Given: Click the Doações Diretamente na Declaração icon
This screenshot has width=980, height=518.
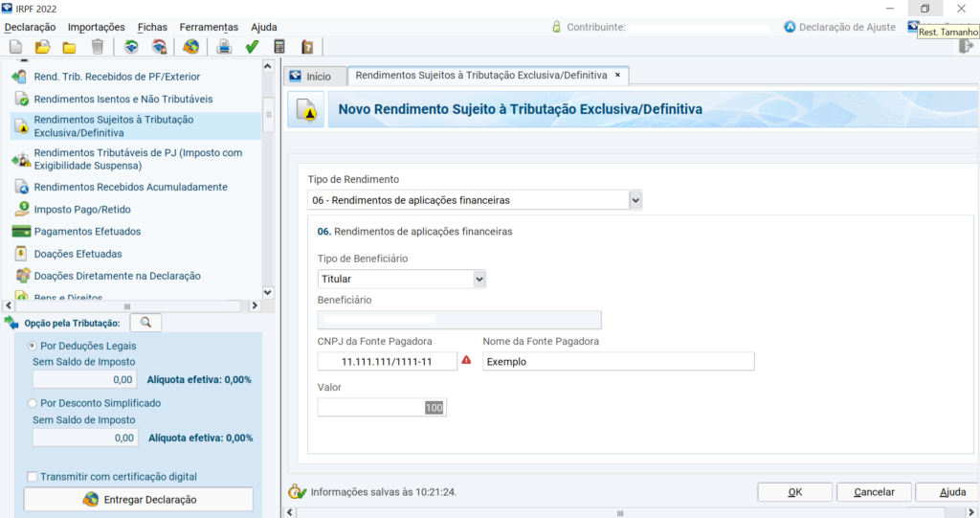Looking at the screenshot, I should click(23, 275).
